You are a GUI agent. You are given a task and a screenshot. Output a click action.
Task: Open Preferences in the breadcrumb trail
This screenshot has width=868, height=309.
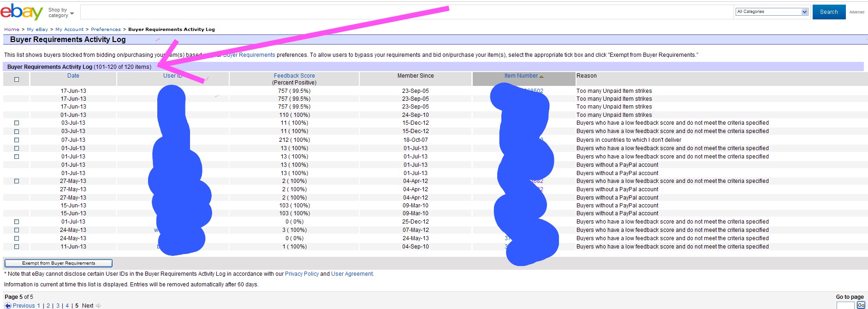tap(106, 30)
